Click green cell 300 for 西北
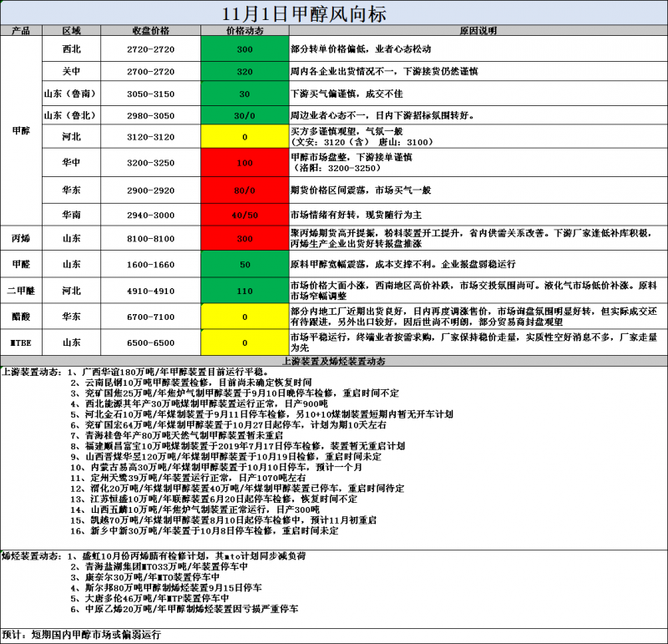Image resolution: width=668 pixels, height=644 pixels. point(245,49)
